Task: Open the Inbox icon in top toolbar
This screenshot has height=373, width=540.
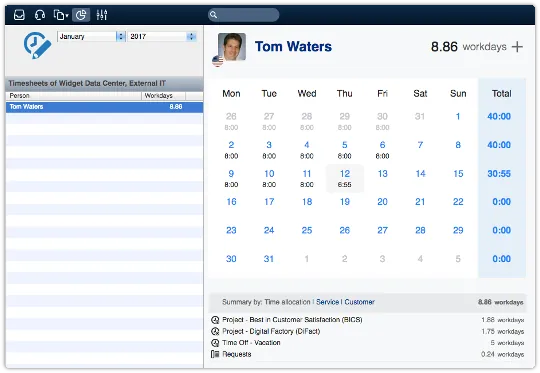Action: tap(19, 15)
